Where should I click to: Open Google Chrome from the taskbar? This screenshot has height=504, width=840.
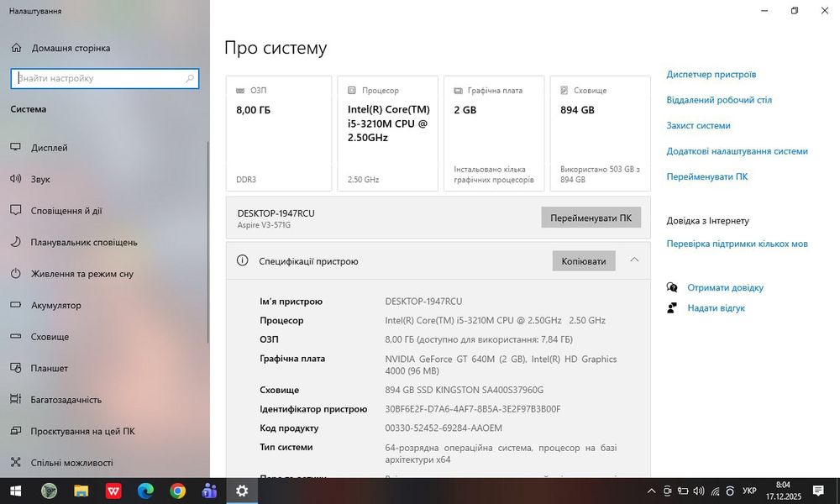pos(177,491)
